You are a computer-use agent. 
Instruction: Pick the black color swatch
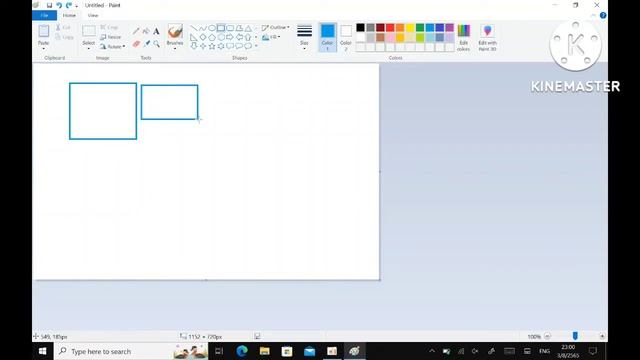360,28
